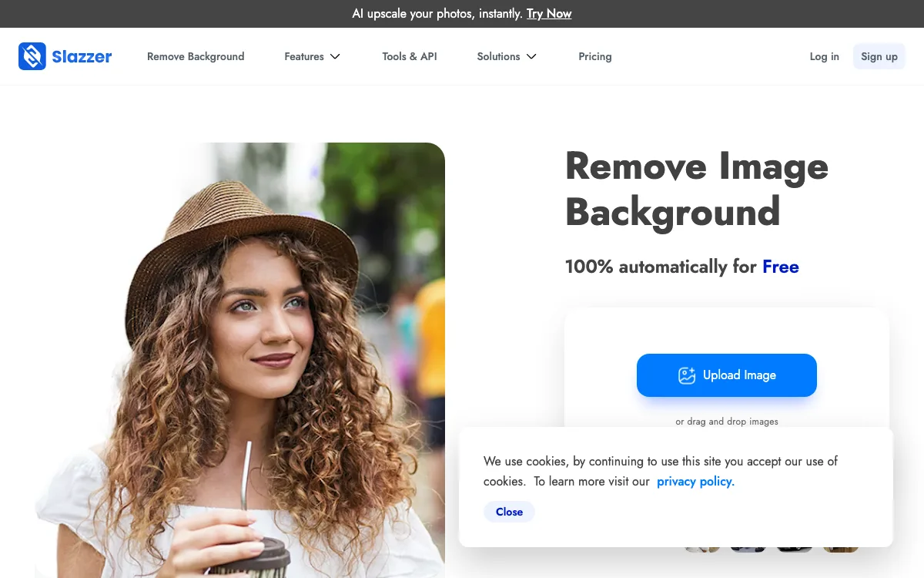This screenshot has width=924, height=578.
Task: Click the "or drag and drop images" text
Action: [727, 422]
